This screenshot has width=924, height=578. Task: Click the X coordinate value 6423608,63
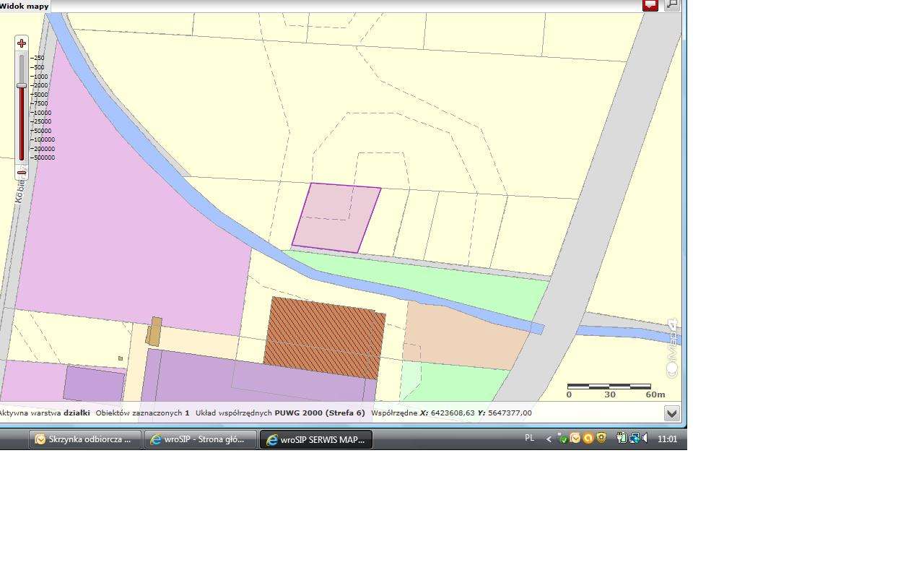[x=453, y=413]
